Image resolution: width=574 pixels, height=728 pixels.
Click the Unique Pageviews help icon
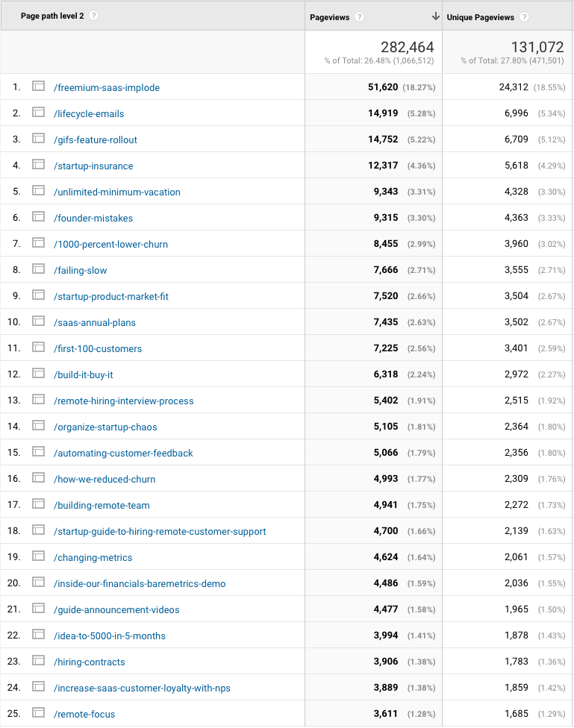(524, 17)
